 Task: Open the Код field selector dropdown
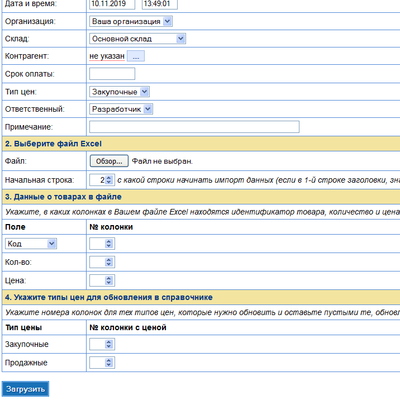pyautogui.click(x=31, y=244)
